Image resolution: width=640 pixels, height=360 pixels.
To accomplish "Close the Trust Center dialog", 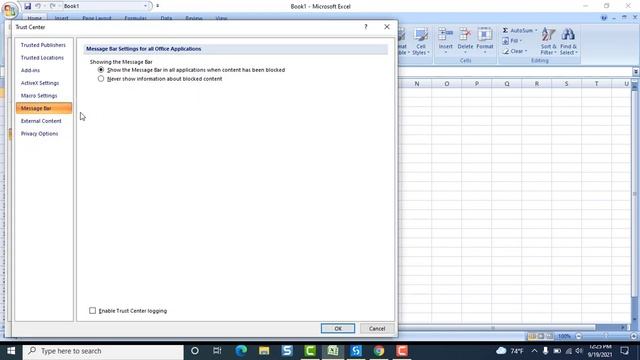I will (x=387, y=27).
